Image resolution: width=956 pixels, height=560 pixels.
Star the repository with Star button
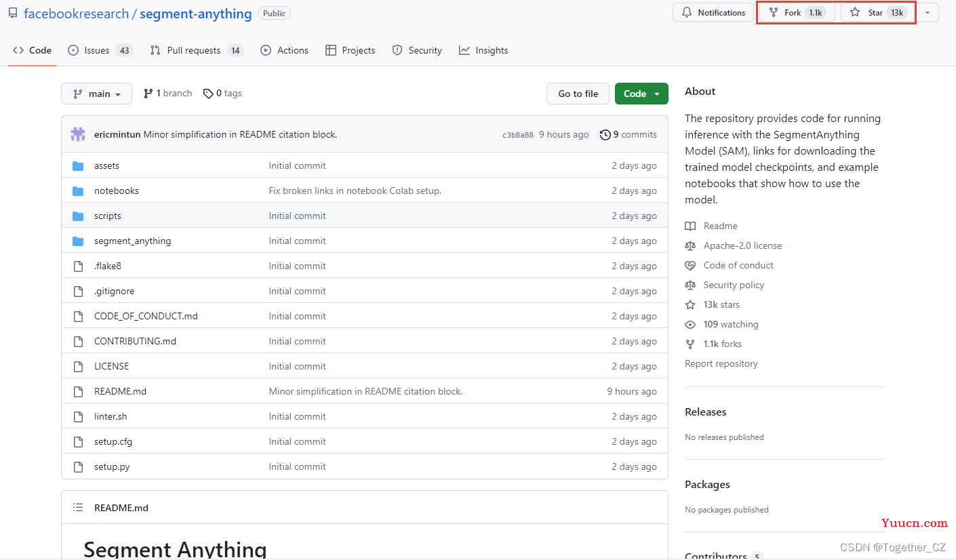[x=879, y=13]
